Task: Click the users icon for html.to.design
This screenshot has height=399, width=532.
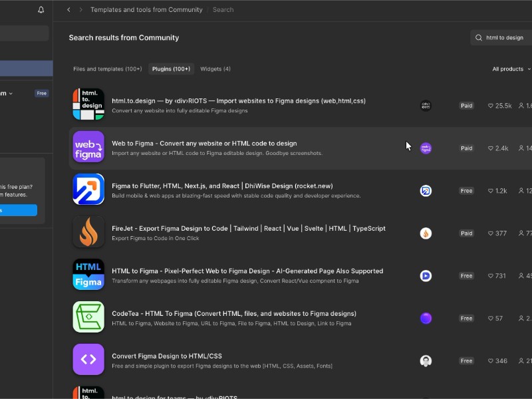Action: pos(521,106)
